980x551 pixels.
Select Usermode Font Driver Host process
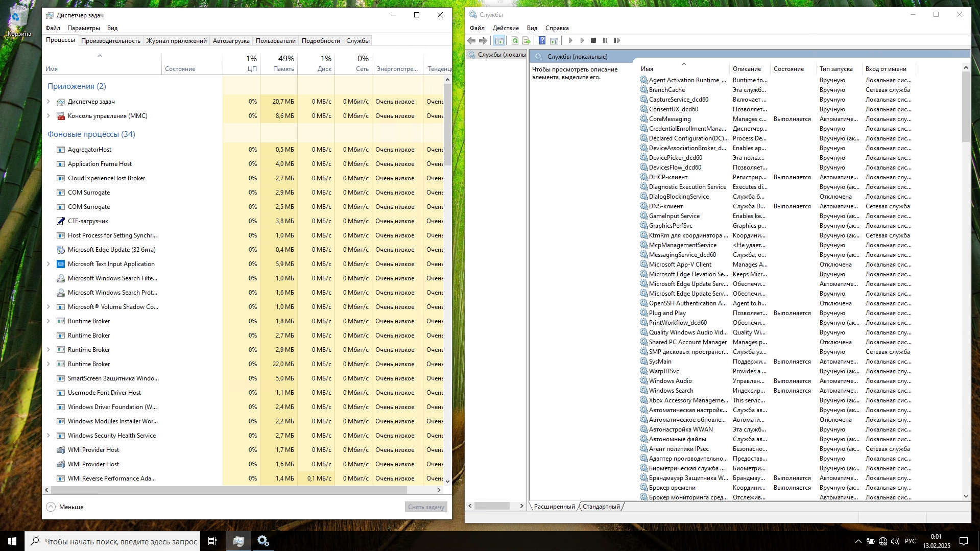tap(243, 393)
